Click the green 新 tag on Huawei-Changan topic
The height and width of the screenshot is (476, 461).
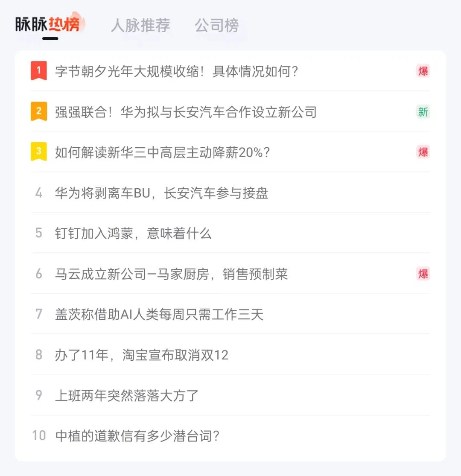point(423,112)
